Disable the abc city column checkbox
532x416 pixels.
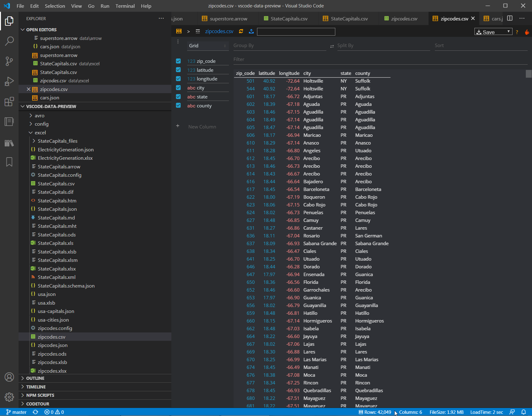pyautogui.click(x=178, y=88)
